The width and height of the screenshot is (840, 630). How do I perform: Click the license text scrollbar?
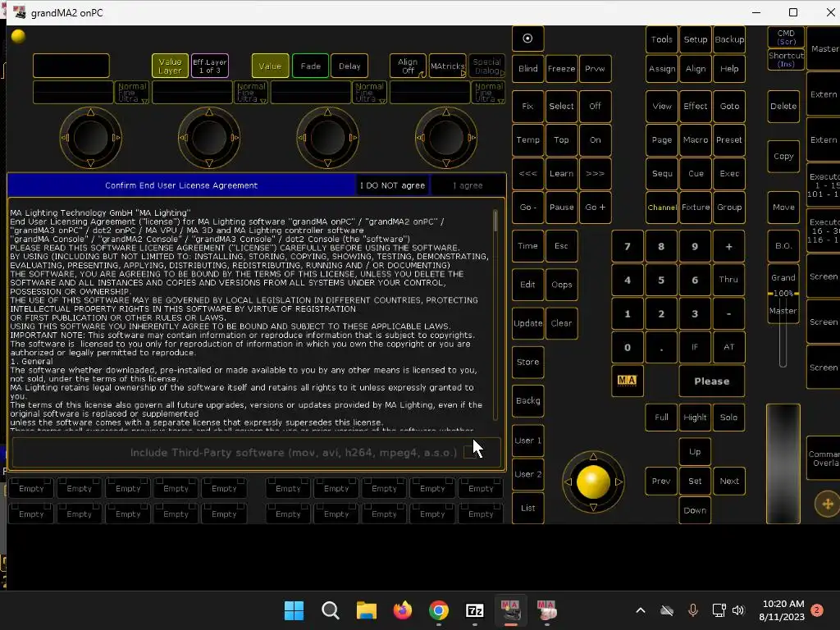(x=495, y=315)
